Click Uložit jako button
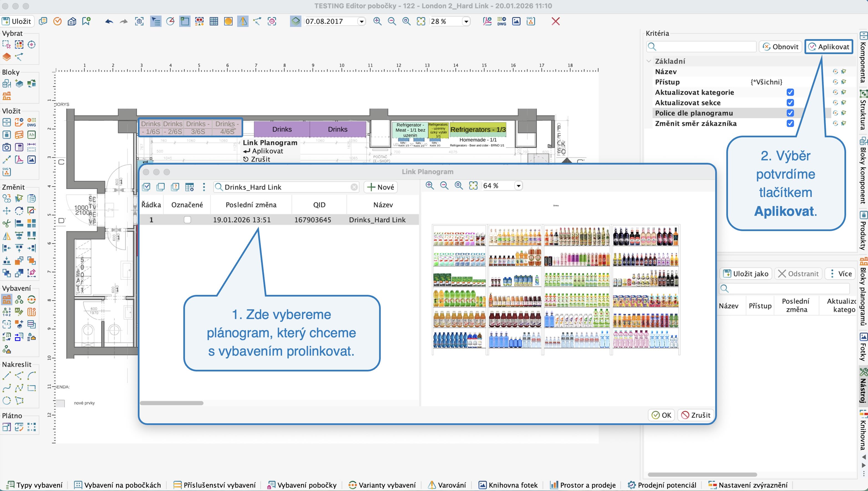Image resolution: width=868 pixels, height=491 pixels. pyautogui.click(x=745, y=274)
